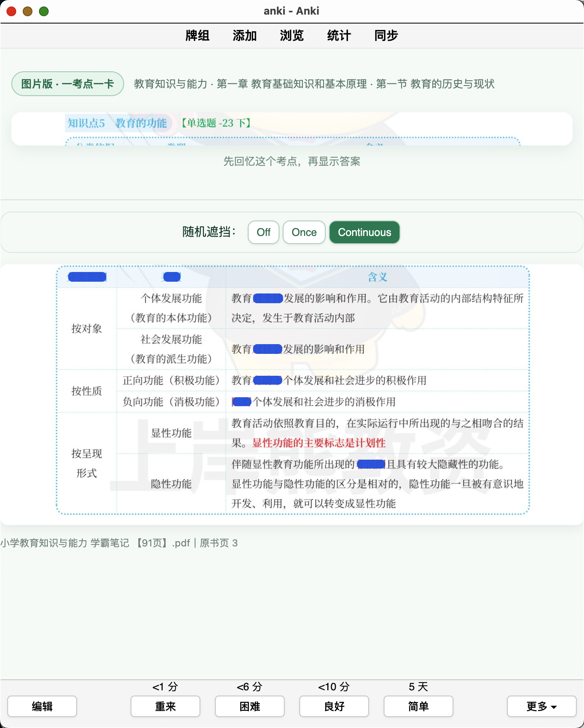The height and width of the screenshot is (728, 584).
Task: Open the 更多 dropdown menu
Action: (x=542, y=707)
